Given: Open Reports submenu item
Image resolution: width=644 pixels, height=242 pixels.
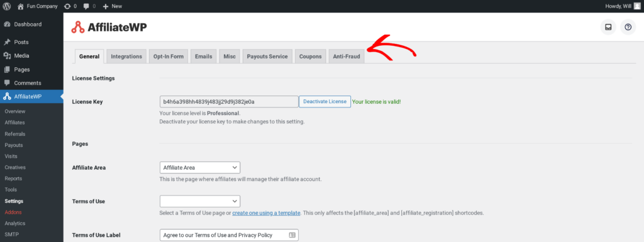Looking at the screenshot, I should coord(13,179).
